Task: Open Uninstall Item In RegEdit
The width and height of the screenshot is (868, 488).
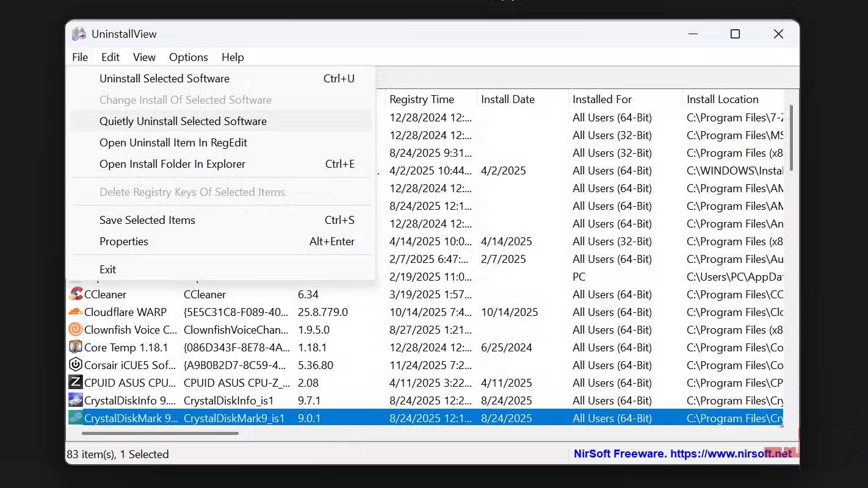Action: [173, 143]
